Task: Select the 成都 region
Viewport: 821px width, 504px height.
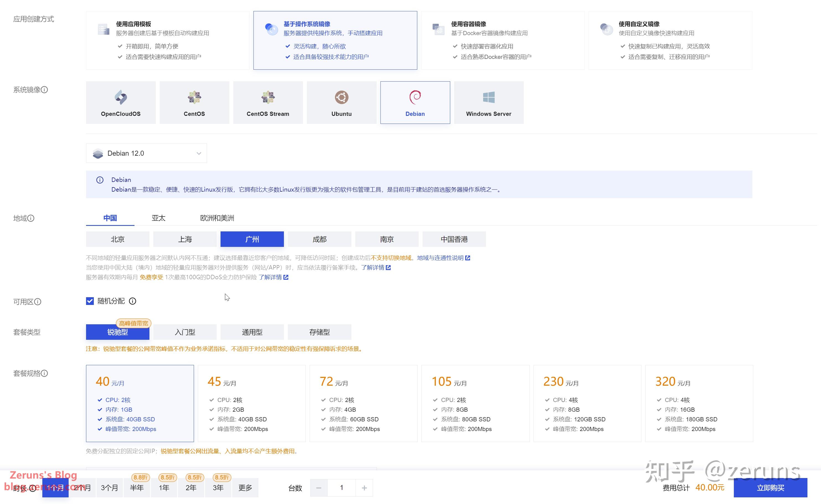Action: tap(319, 239)
